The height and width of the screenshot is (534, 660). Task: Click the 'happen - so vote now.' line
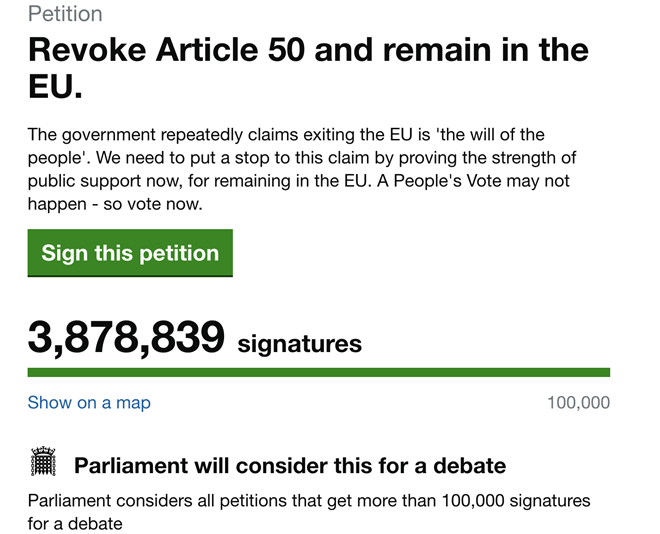(115, 204)
